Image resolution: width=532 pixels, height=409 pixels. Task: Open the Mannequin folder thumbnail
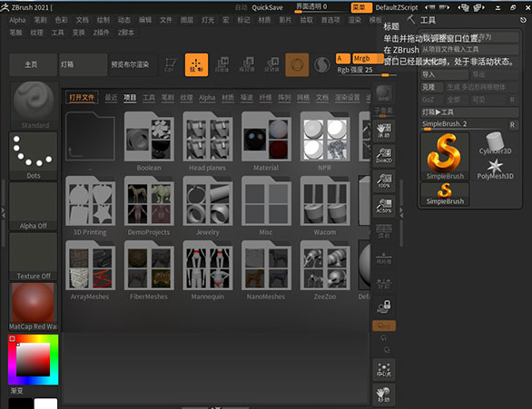[x=208, y=266]
